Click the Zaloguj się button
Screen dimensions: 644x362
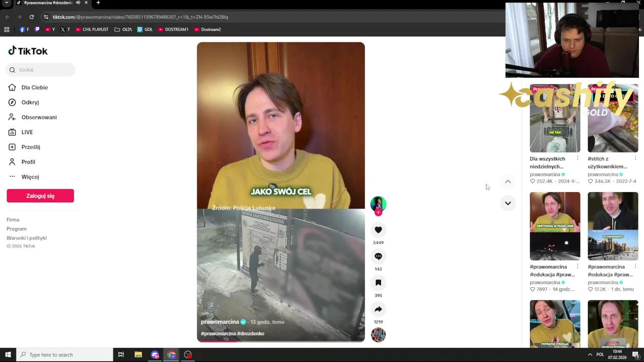tap(40, 196)
